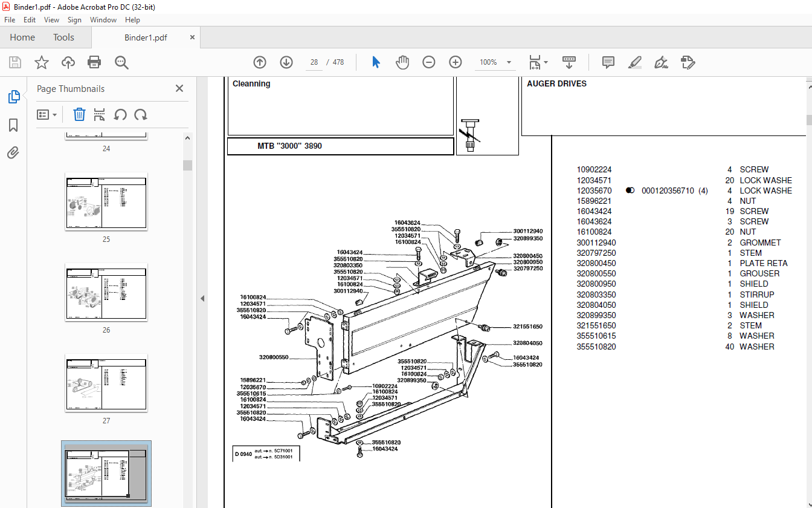Select page 25 thumbnail

tap(106, 201)
